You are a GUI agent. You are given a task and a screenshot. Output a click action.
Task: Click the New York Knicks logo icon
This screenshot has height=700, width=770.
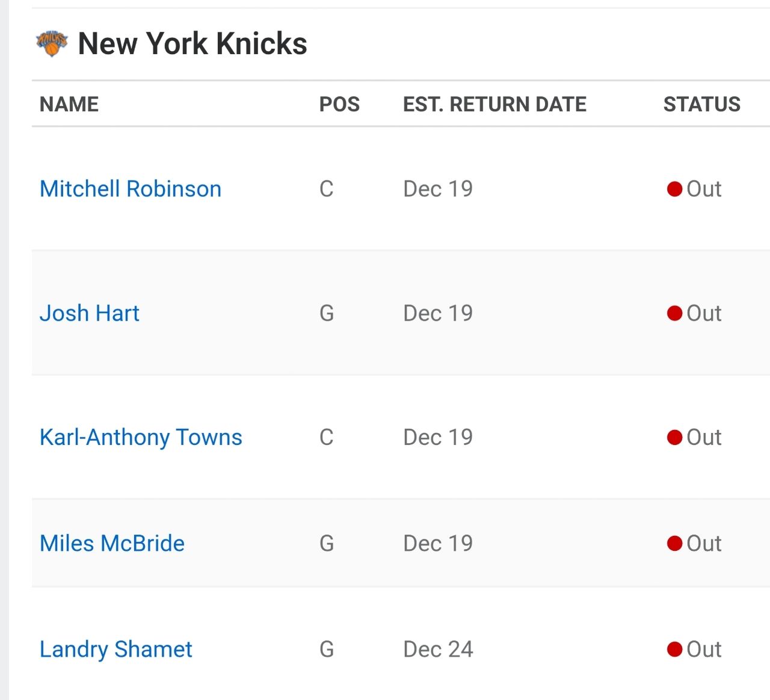coord(52,44)
